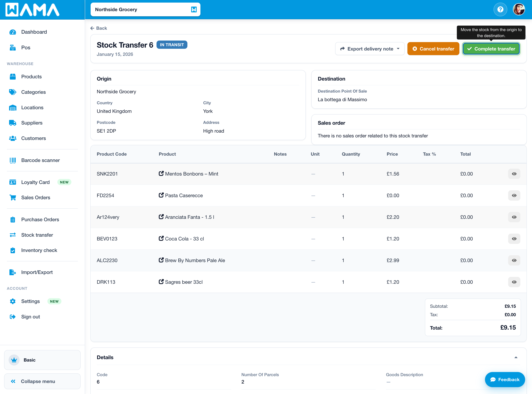Viewport: 532px width, 394px height.
Task: Click the Cancel transfer button
Action: (x=433, y=49)
